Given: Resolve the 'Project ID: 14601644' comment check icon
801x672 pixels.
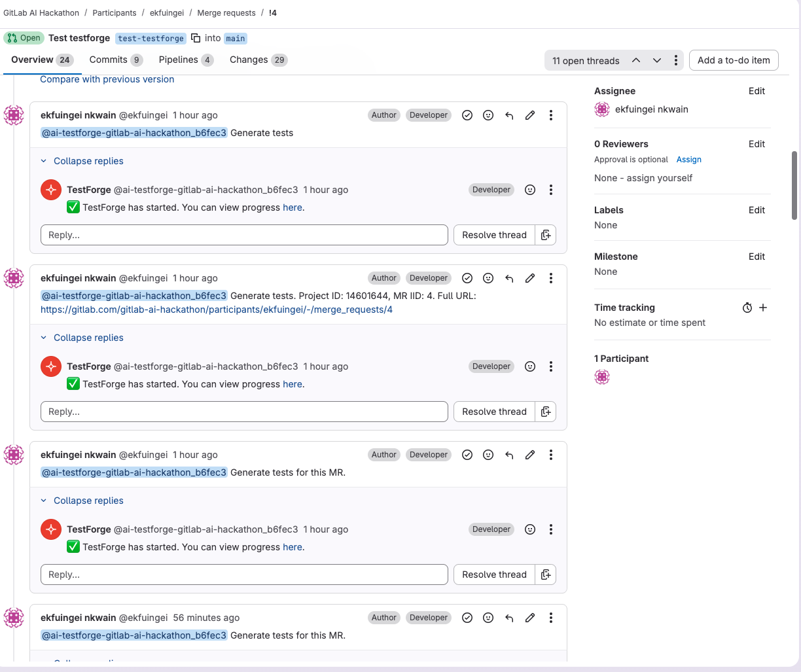Looking at the screenshot, I should [x=467, y=278].
